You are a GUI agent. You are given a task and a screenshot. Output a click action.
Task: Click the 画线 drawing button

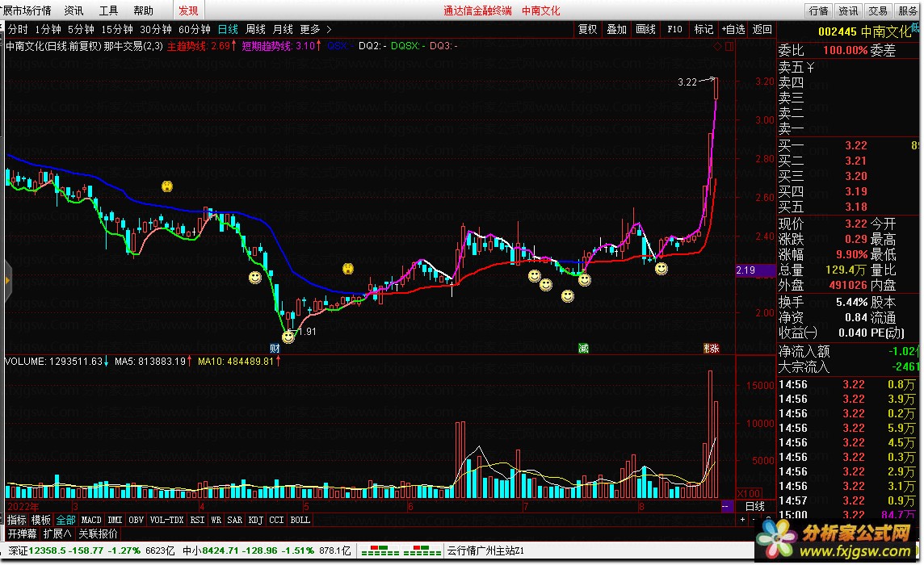(x=646, y=29)
